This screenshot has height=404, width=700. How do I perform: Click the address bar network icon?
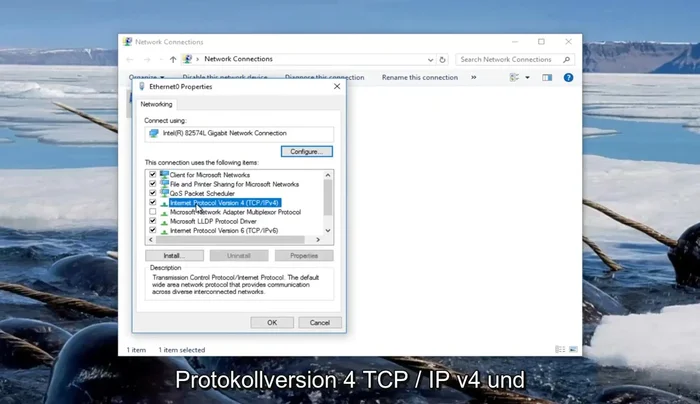(x=188, y=59)
